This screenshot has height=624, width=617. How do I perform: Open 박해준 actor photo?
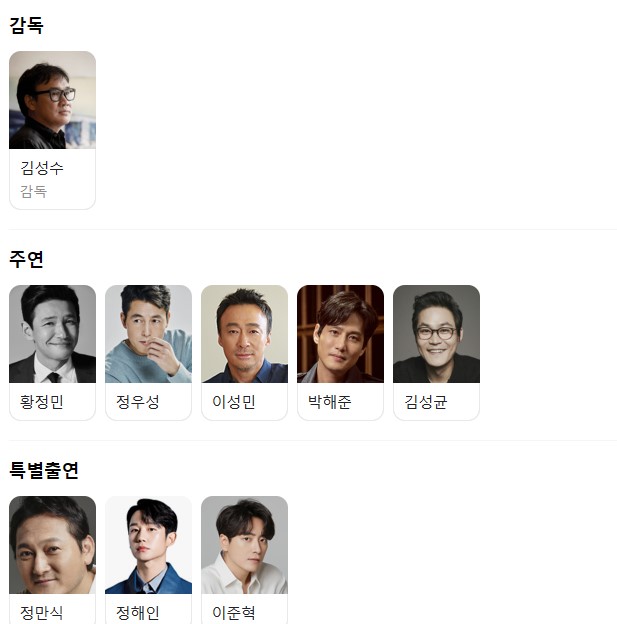tap(340, 334)
